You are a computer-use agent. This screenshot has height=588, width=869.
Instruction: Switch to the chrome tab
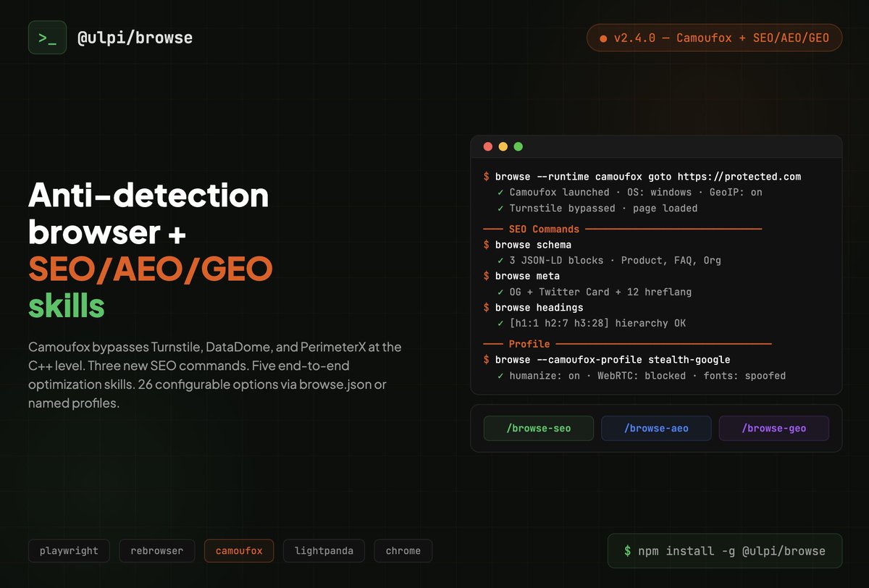(x=403, y=550)
